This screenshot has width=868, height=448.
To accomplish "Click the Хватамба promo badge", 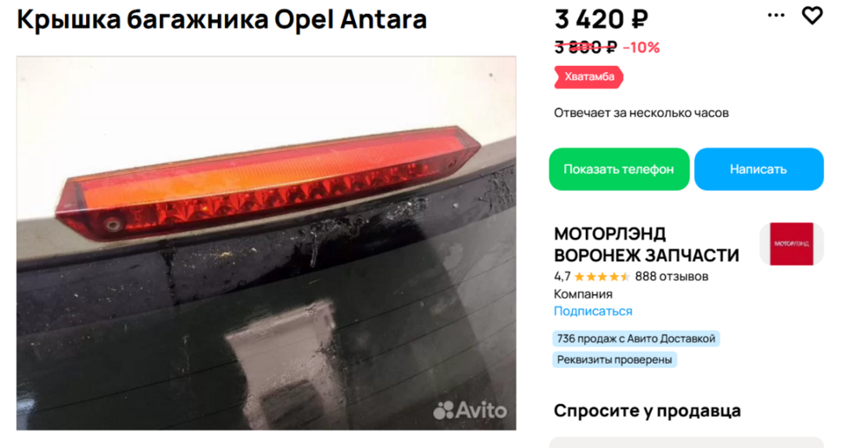I will tap(589, 77).
